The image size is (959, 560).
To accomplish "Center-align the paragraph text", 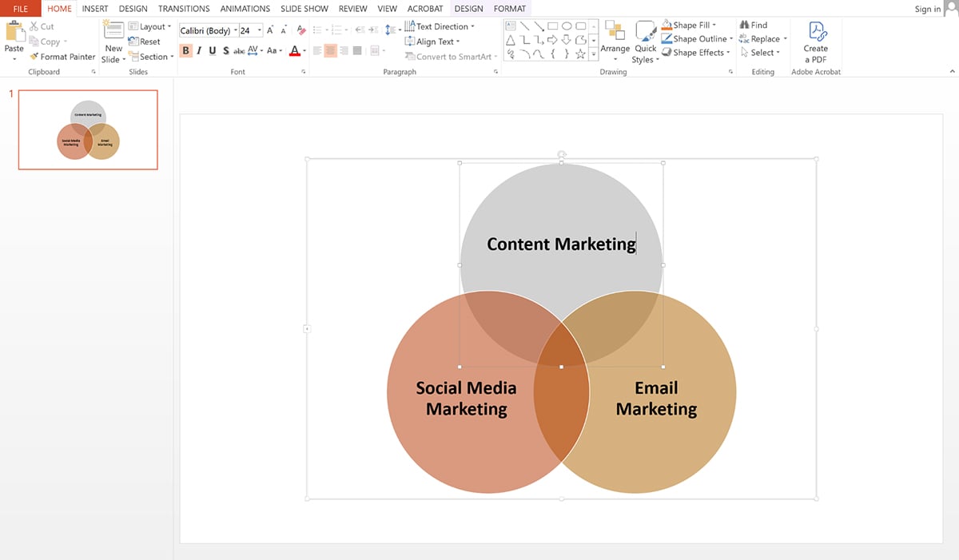I will (330, 50).
